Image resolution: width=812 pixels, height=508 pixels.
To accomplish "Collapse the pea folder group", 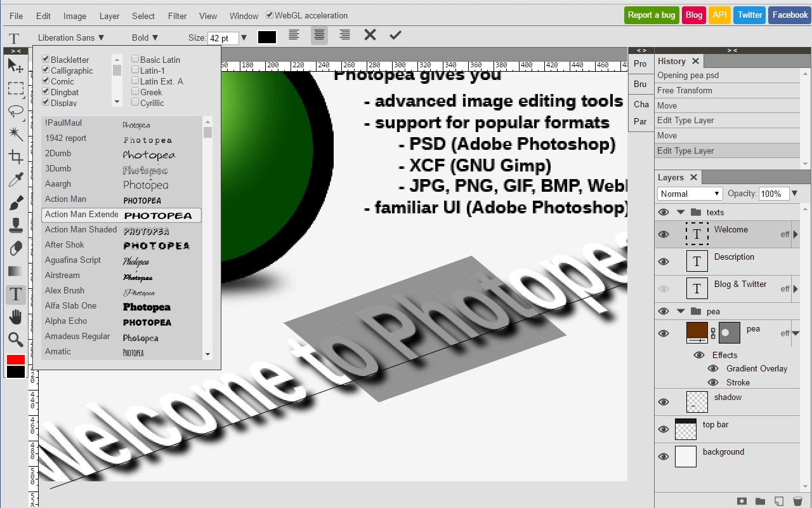I will (x=681, y=311).
